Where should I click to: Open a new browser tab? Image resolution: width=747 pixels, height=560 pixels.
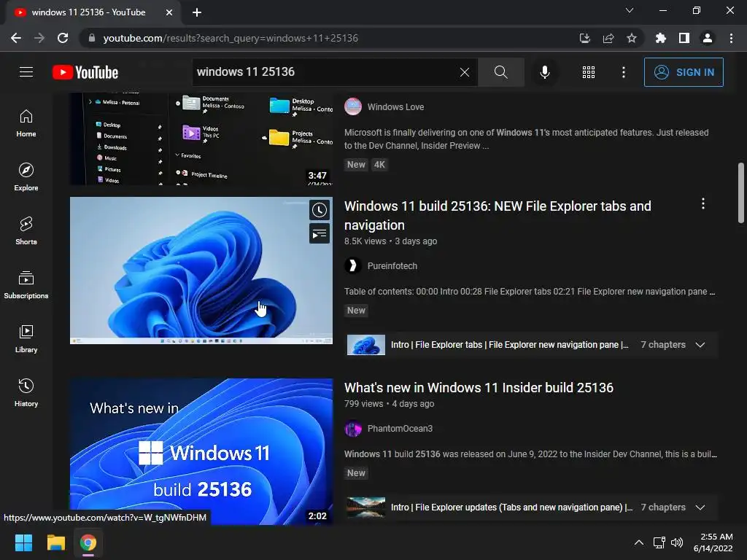point(197,12)
